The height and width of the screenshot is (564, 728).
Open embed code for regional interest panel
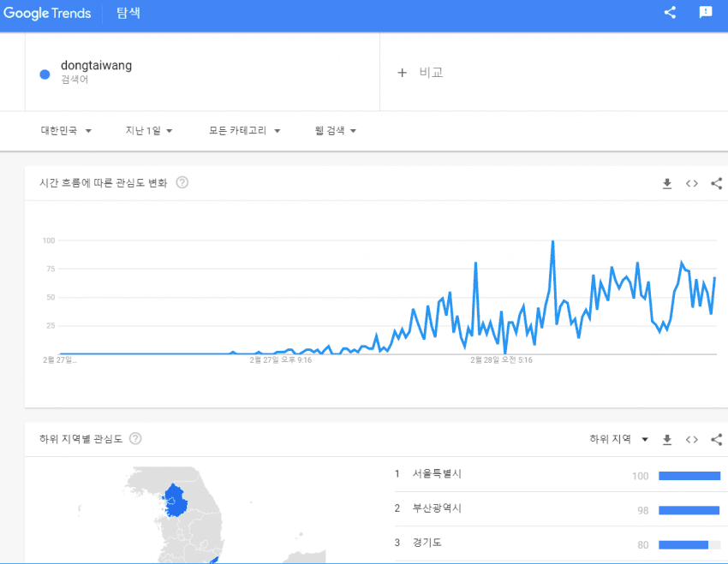692,440
